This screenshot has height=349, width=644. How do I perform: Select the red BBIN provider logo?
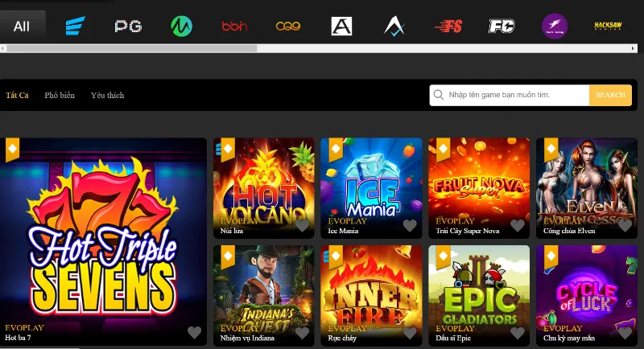tap(234, 27)
